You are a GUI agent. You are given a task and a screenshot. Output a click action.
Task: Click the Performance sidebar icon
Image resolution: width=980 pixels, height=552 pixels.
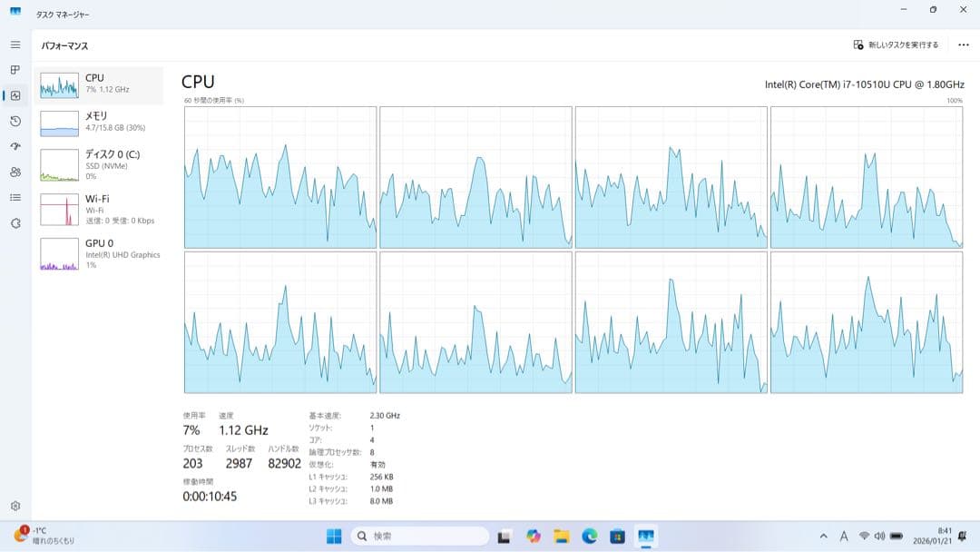click(x=15, y=94)
